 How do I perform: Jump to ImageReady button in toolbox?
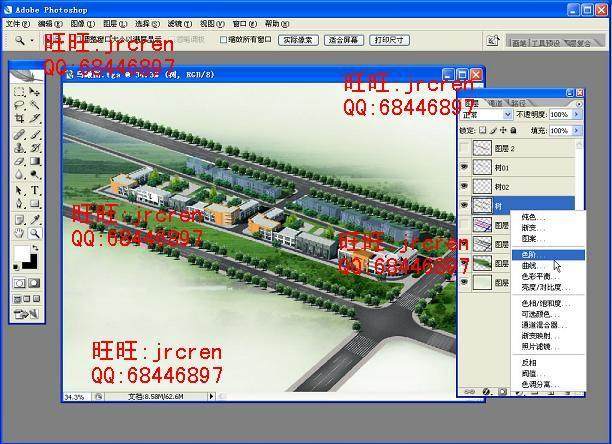pyautogui.click(x=27, y=314)
